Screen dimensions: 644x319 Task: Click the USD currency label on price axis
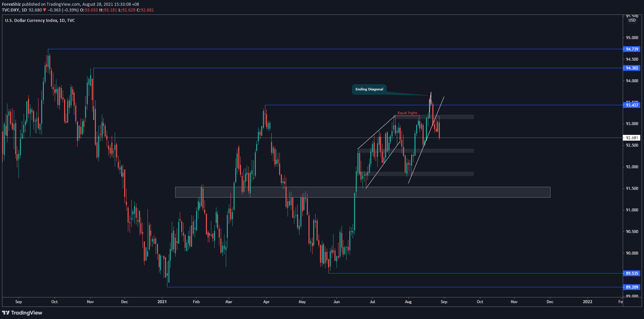(x=632, y=20)
